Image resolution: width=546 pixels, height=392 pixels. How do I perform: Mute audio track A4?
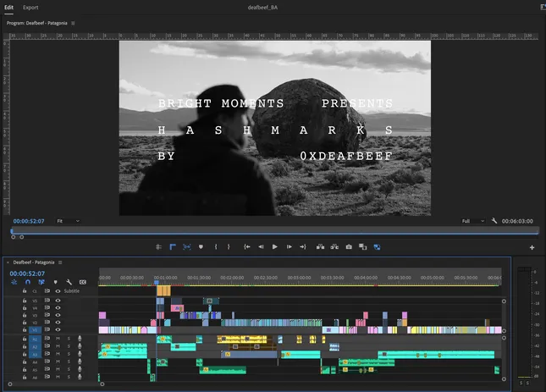click(58, 362)
